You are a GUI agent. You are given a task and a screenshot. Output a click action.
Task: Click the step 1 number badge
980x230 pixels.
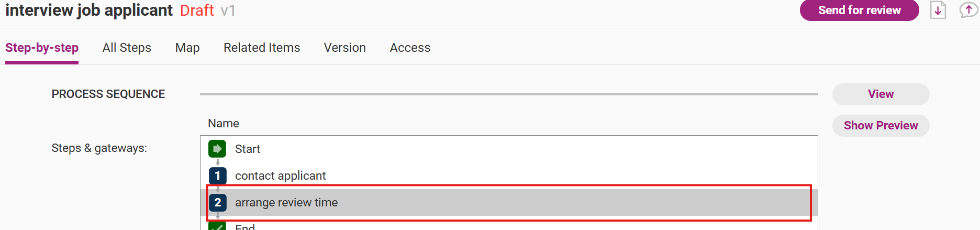(217, 176)
